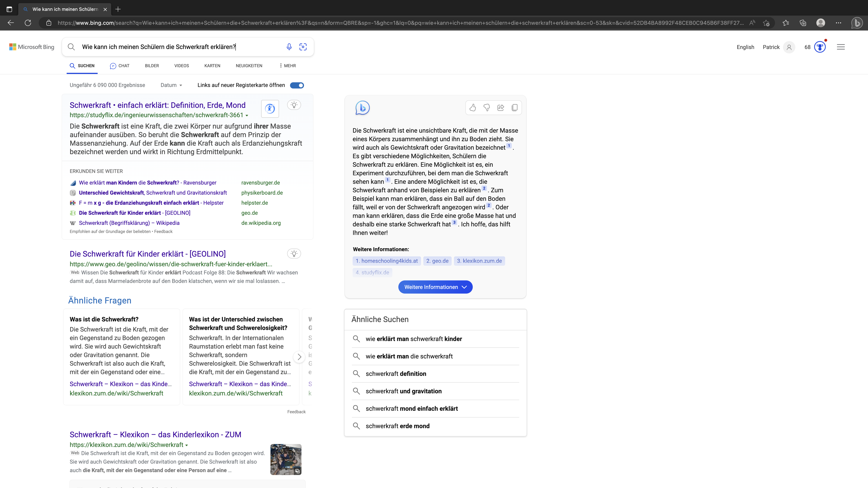Like the Bing chat answer with thumbs up

coord(473,108)
